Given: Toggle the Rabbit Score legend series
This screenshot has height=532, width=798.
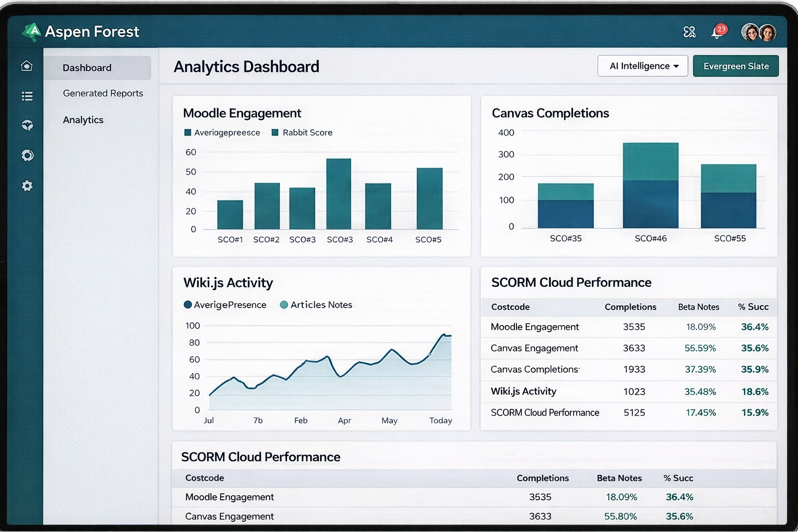Looking at the screenshot, I should pos(302,132).
